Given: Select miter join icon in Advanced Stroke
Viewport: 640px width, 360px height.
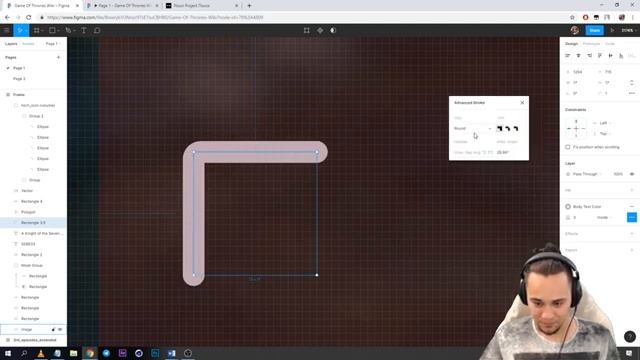Looking at the screenshot, I should (x=500, y=129).
